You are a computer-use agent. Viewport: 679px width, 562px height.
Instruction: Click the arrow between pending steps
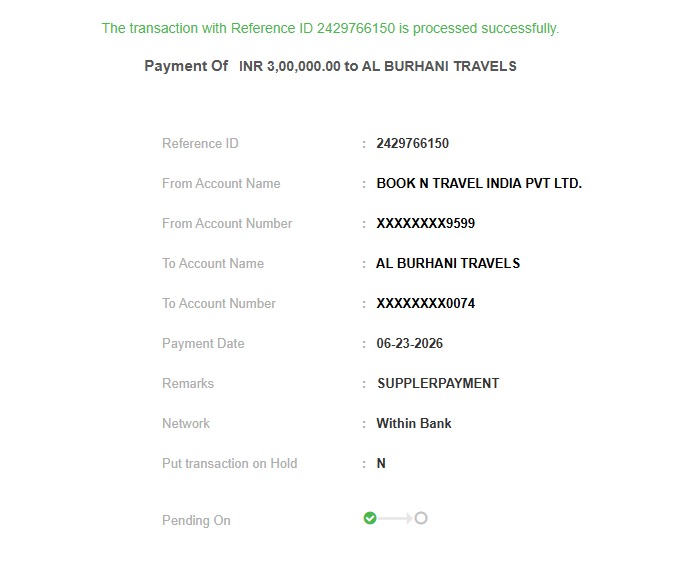(395, 518)
